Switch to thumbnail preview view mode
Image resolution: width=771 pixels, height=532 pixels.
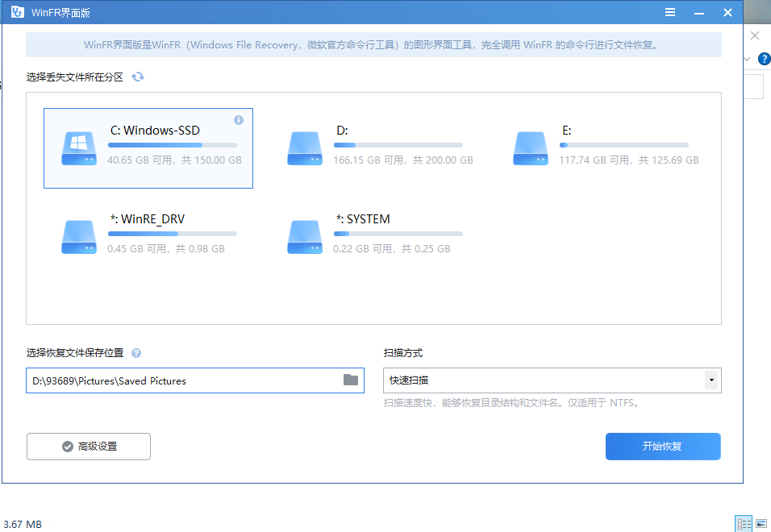[762, 523]
